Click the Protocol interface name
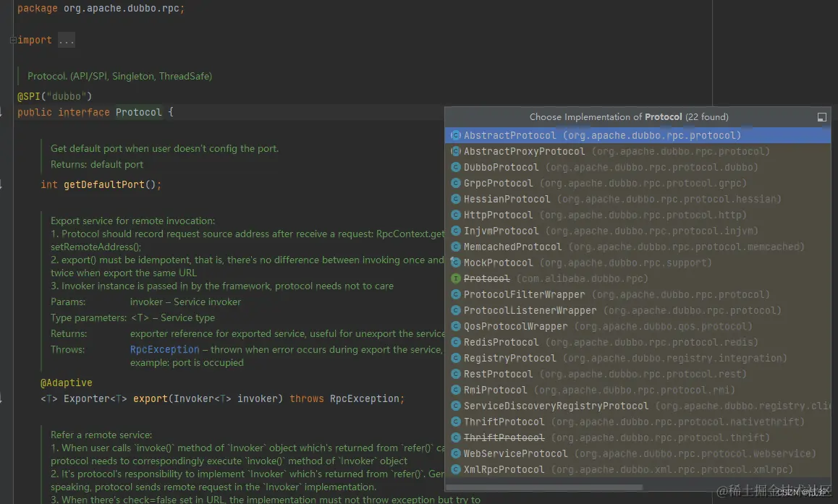Image resolution: width=838 pixels, height=504 pixels. (x=138, y=112)
